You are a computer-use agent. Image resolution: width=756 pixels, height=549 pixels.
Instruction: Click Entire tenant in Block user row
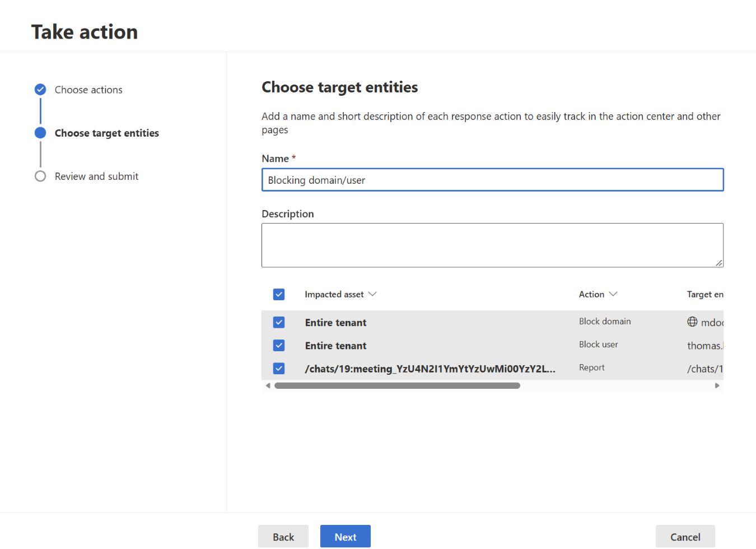(336, 346)
